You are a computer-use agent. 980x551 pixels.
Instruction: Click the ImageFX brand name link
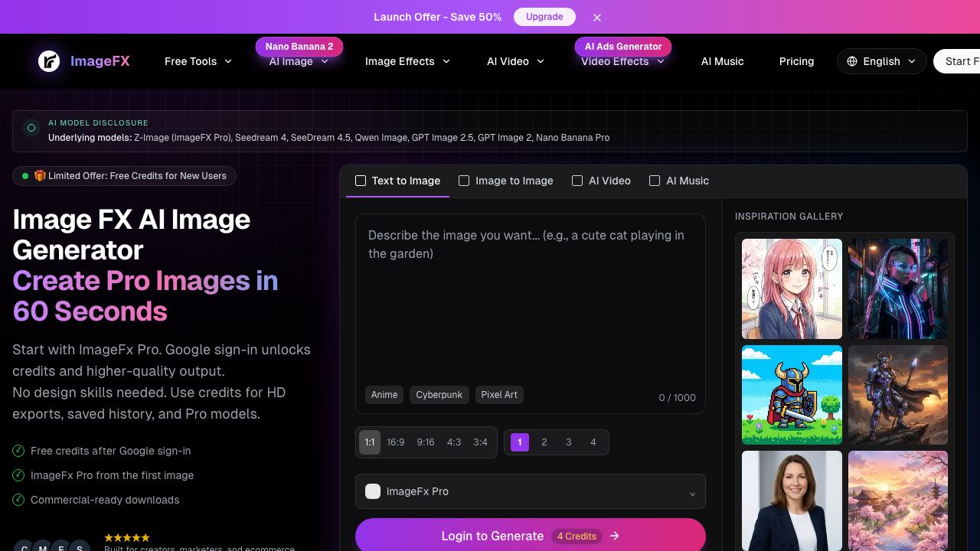[100, 61]
